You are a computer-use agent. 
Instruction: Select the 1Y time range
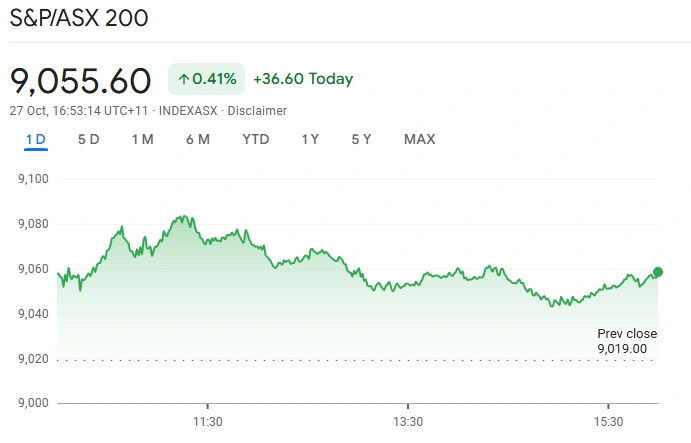[x=310, y=139]
